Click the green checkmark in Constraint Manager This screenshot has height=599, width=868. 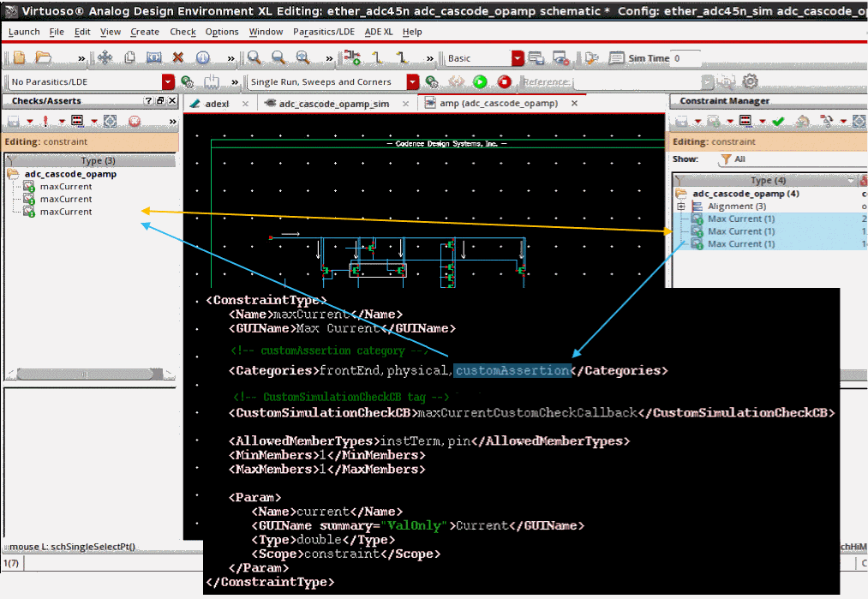click(778, 122)
